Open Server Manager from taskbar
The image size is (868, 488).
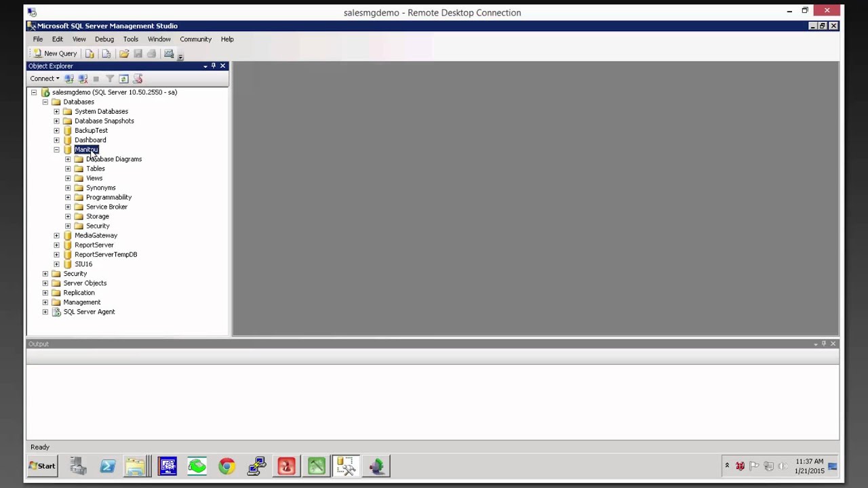[78, 466]
